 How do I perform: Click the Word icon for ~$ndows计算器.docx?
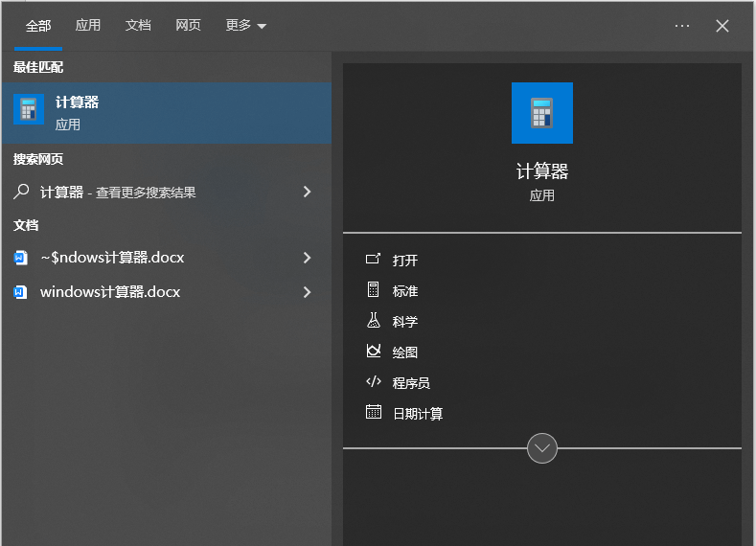click(x=21, y=258)
